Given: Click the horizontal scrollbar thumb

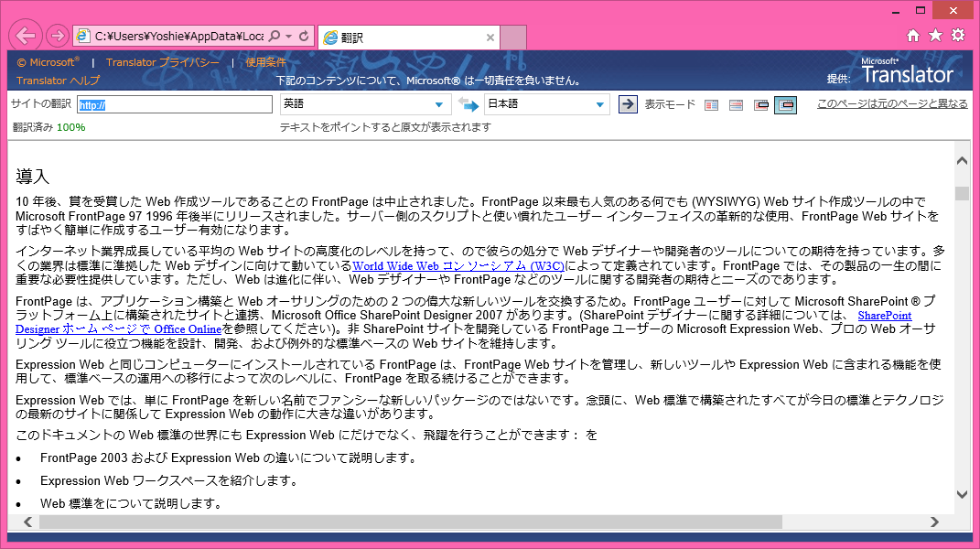Looking at the screenshot, I should click(x=411, y=522).
